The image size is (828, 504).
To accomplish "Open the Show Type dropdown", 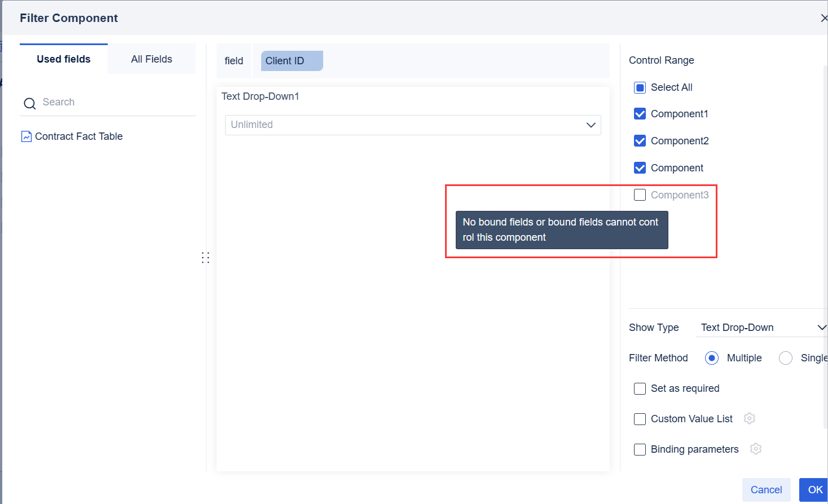I will (761, 328).
